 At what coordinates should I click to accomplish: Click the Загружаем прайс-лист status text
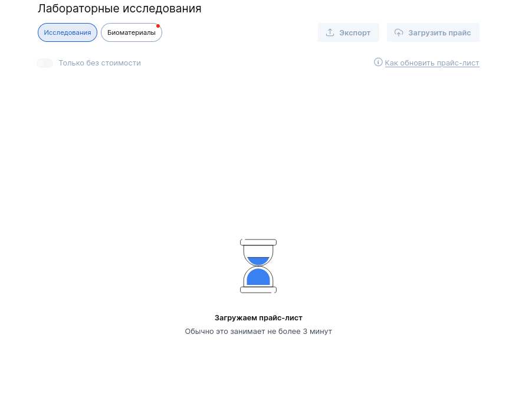point(258,318)
